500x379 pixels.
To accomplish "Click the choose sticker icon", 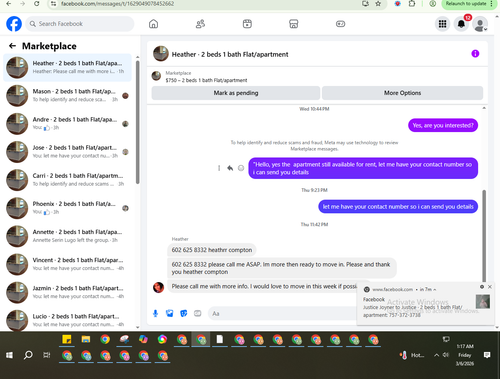I will 184,313.
